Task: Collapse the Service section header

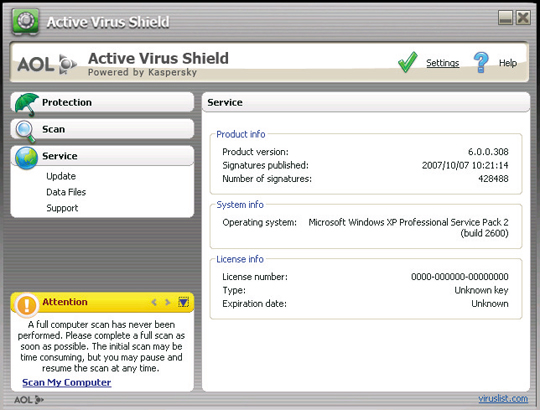Action: tap(102, 156)
